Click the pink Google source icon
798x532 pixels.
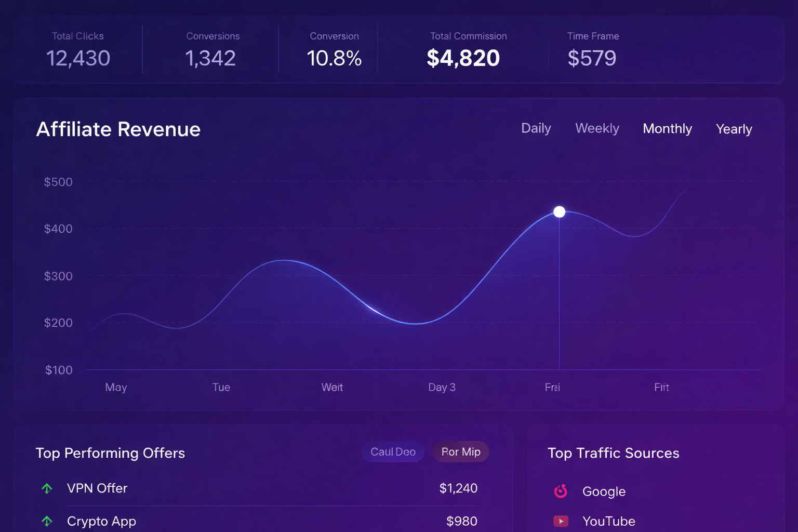pos(561,491)
